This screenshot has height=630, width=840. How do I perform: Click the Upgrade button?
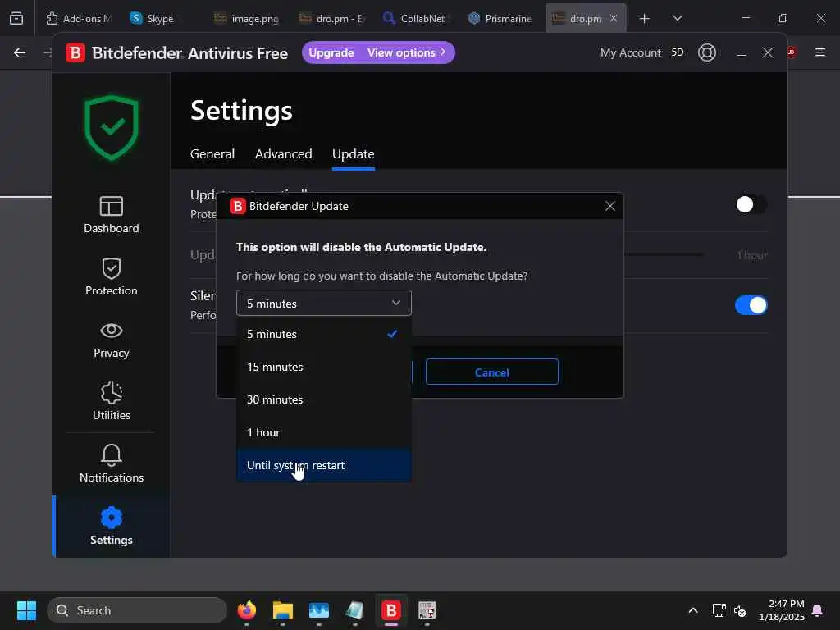point(331,53)
